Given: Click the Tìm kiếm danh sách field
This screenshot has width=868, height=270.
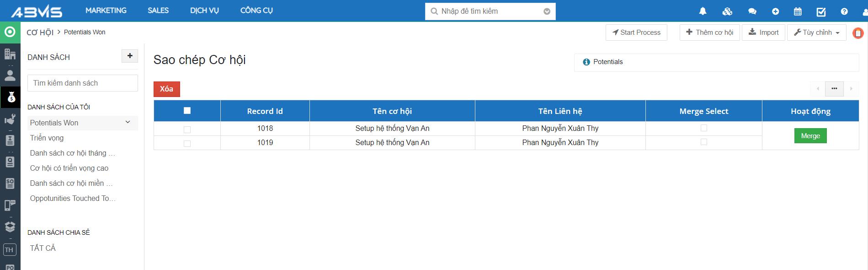Looking at the screenshot, I should [x=83, y=83].
